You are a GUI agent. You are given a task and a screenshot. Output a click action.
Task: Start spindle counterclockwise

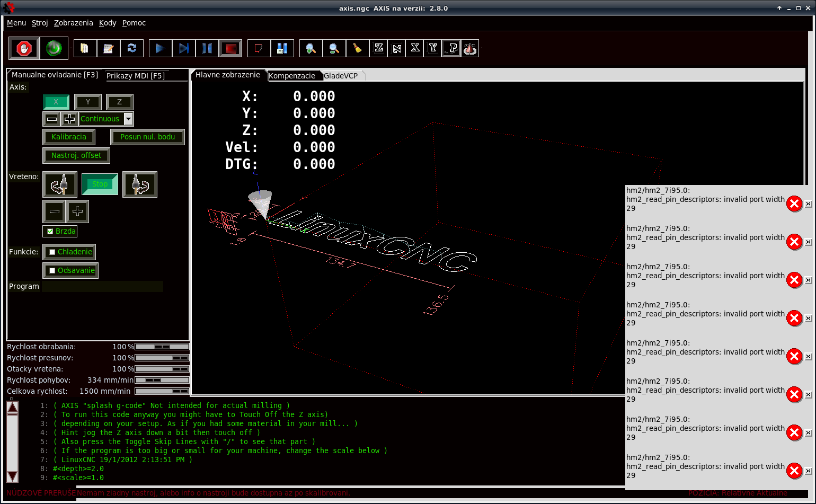coord(60,184)
